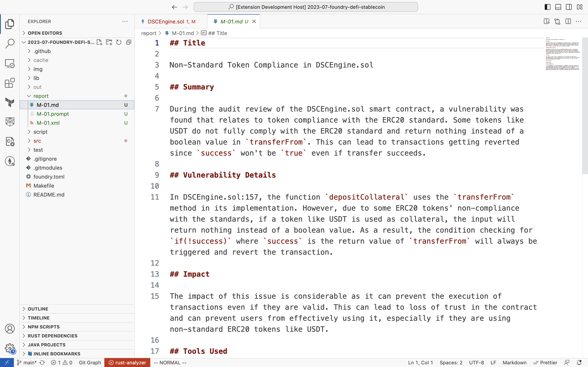Expand the src folder
588x367 pixels.
pyautogui.click(x=37, y=141)
